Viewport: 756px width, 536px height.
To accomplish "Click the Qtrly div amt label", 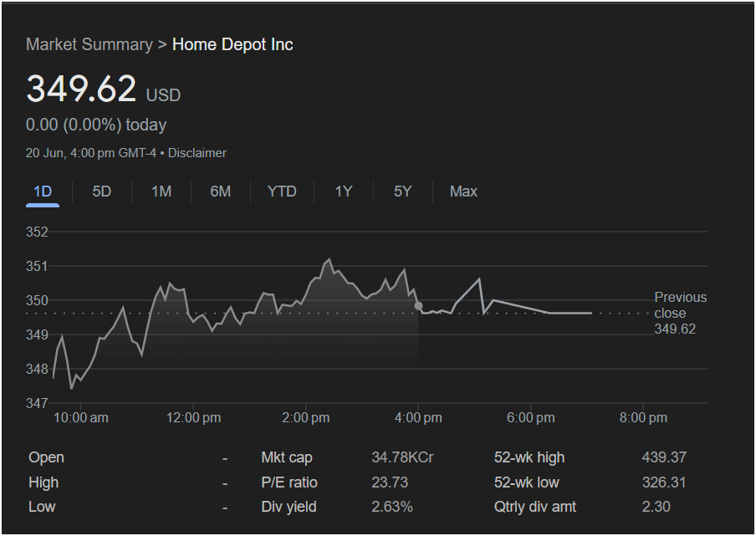I will point(535,507).
